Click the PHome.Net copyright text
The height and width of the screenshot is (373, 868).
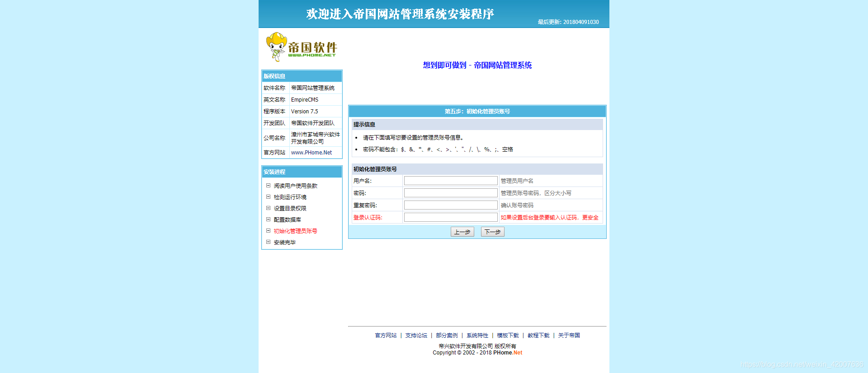pos(508,353)
